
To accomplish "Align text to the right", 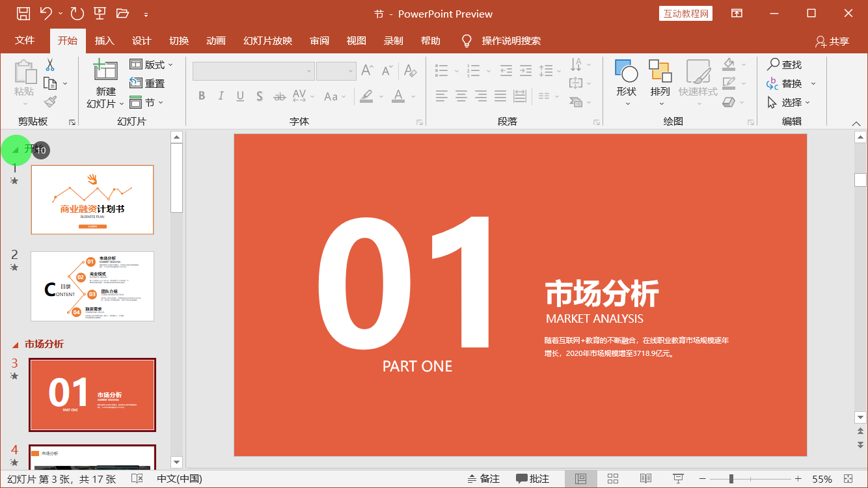I will click(481, 96).
